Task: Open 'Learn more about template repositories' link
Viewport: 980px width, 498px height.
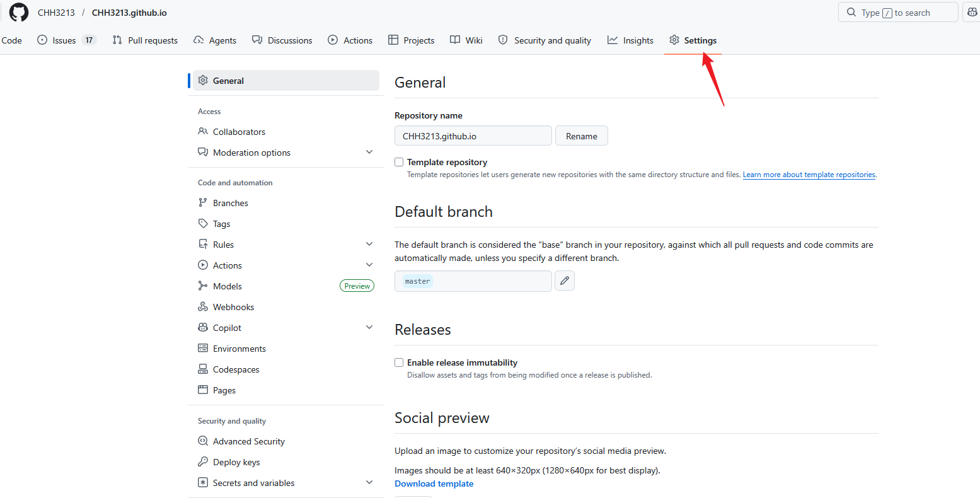Action: (x=809, y=175)
